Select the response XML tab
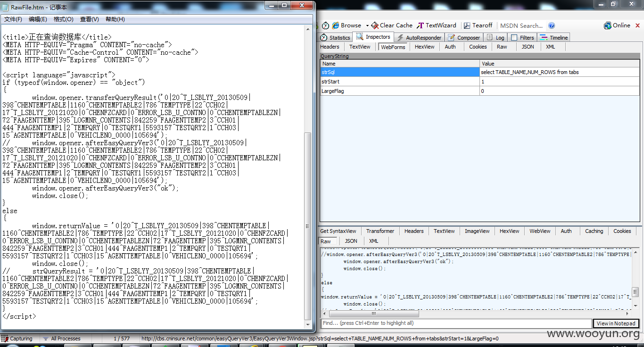Screen dimensions: 644x347 point(373,241)
